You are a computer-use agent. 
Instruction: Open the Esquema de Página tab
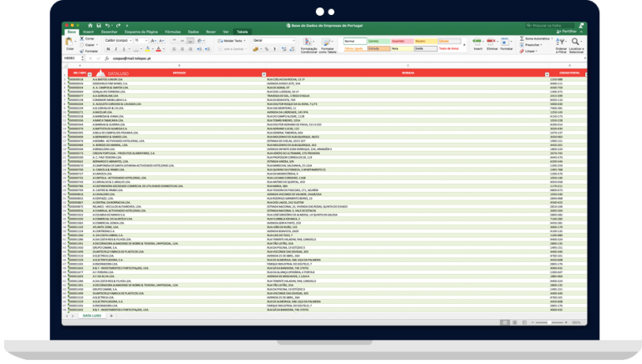pyautogui.click(x=141, y=32)
